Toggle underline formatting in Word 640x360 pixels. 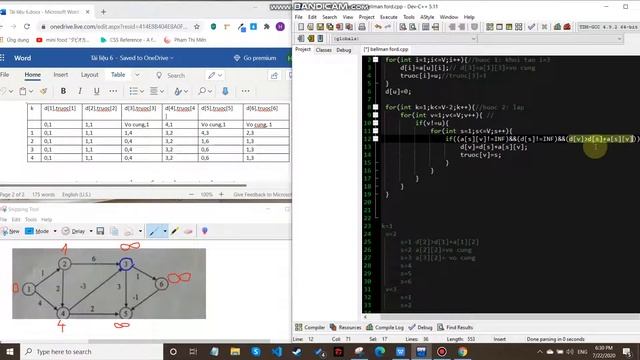(96, 91)
